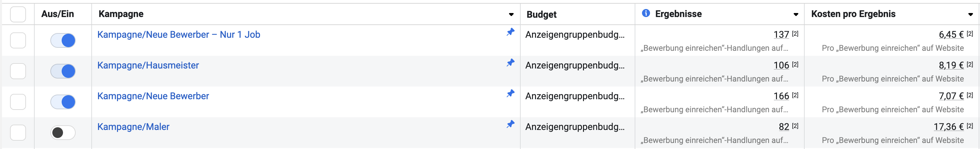The height and width of the screenshot is (149, 980).
Task: Open the Kampagne column dropdown arrow
Action: tap(511, 14)
